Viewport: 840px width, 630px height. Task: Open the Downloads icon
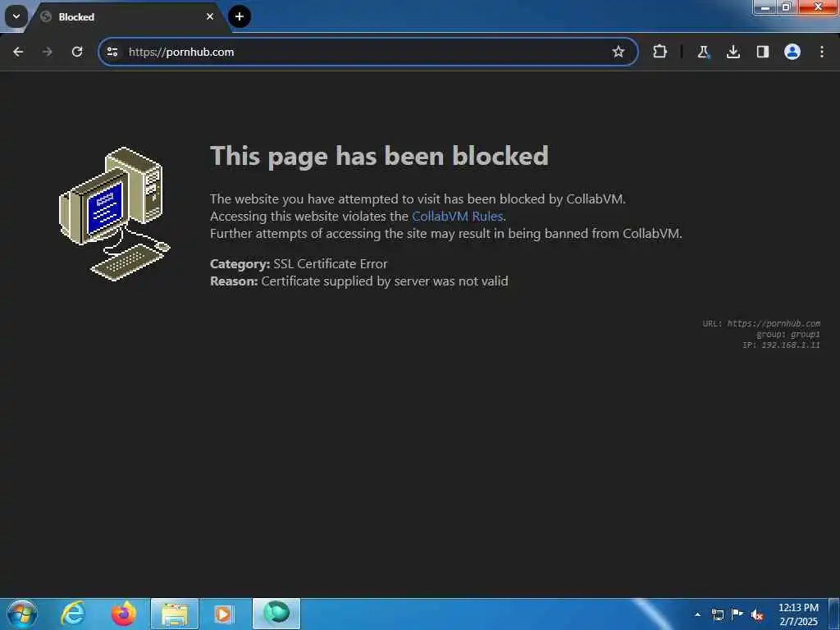pos(733,52)
